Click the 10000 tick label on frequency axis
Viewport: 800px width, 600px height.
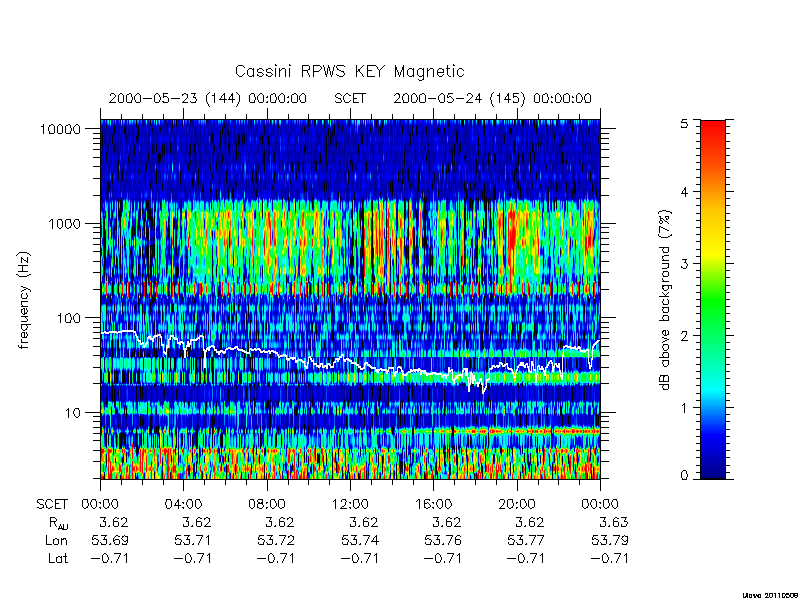coord(60,129)
